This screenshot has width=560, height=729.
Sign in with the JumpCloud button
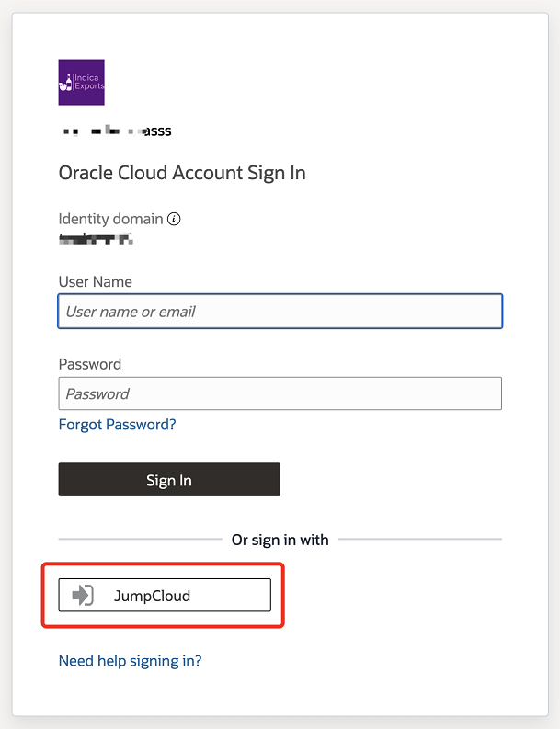pyautogui.click(x=165, y=595)
